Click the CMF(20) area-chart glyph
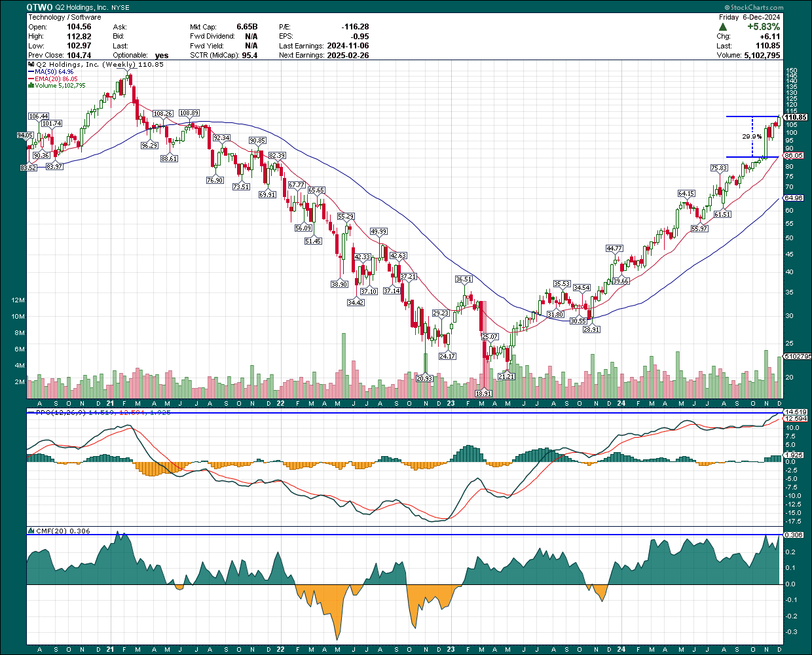812x655 pixels. click(30, 531)
